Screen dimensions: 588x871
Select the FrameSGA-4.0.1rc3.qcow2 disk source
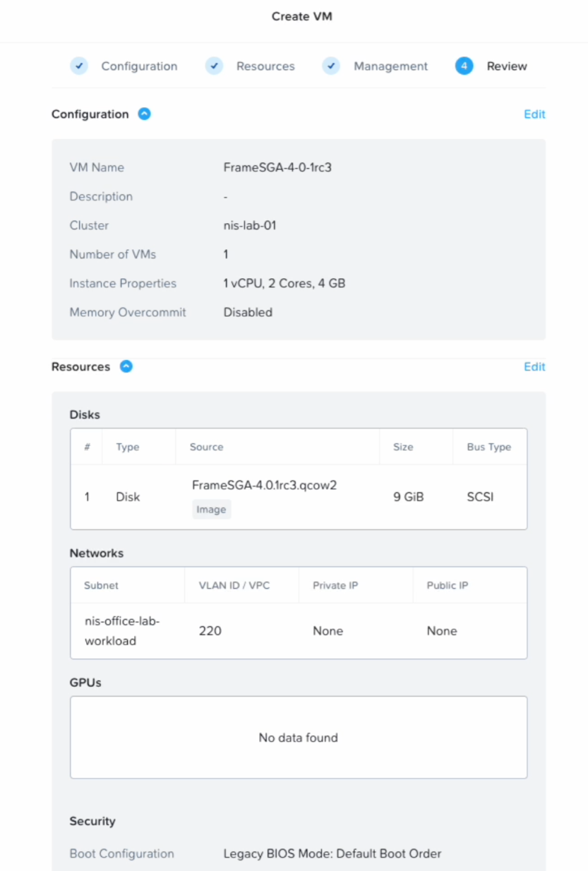(x=264, y=486)
